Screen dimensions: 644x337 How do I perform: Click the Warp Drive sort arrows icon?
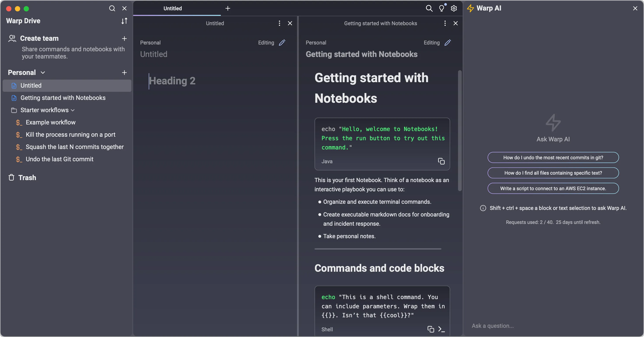tap(124, 21)
